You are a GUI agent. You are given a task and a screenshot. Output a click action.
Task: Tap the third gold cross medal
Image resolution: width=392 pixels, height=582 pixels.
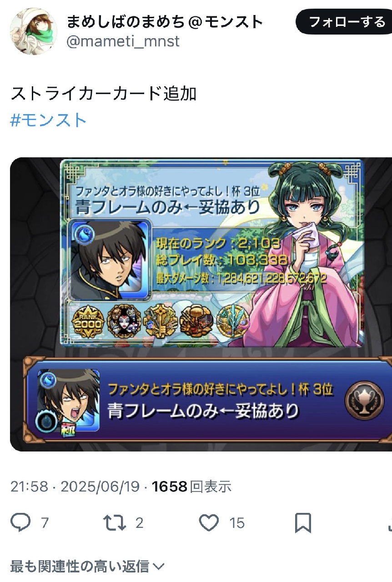[x=160, y=321]
